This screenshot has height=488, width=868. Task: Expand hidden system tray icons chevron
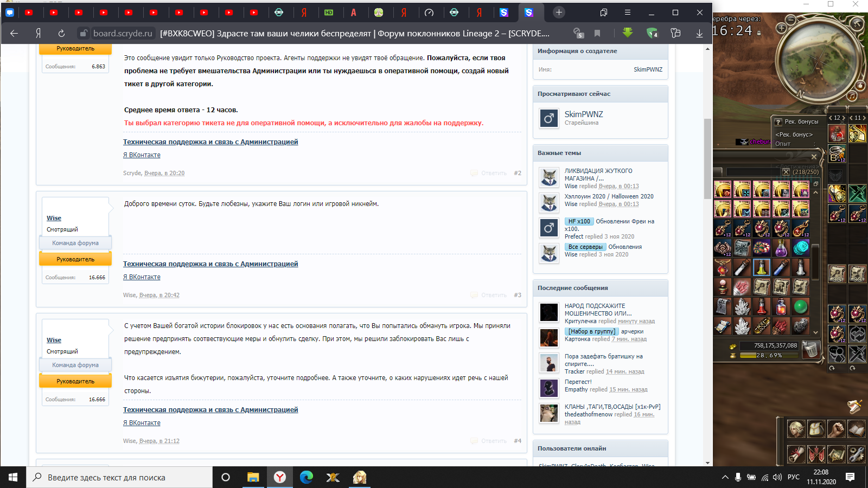pos(725,477)
